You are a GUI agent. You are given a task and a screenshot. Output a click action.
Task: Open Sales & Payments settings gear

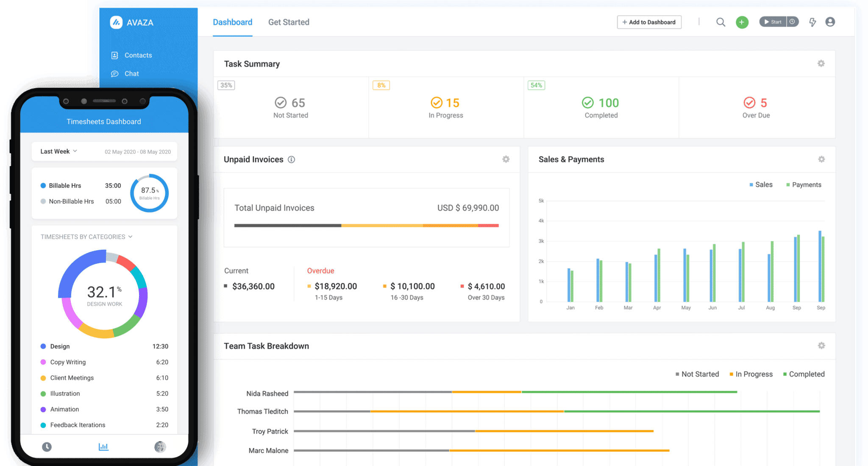click(x=821, y=159)
